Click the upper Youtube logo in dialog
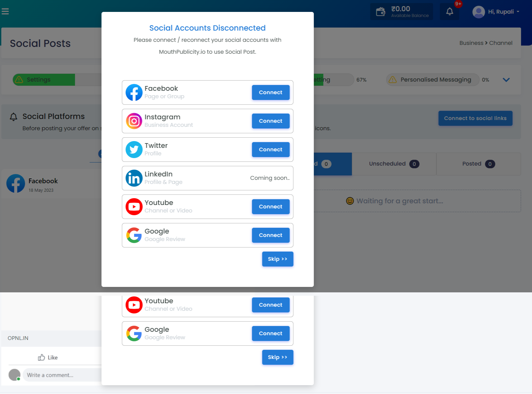 (x=134, y=207)
